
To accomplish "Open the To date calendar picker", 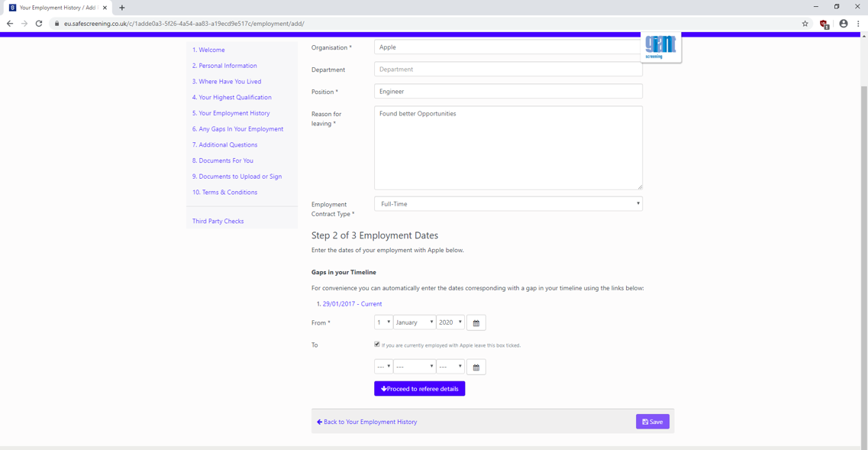I will pos(476,367).
